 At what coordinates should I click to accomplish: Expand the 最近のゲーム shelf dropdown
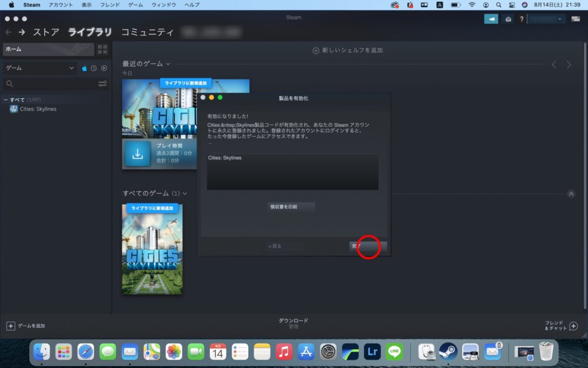168,64
